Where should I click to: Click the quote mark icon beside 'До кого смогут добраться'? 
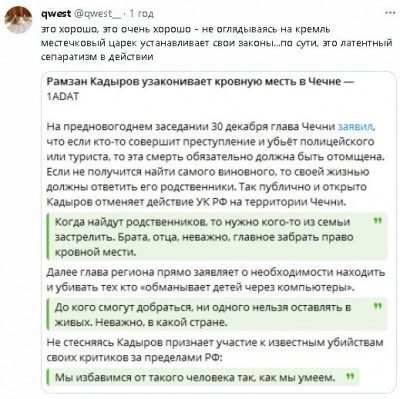pos(377,306)
